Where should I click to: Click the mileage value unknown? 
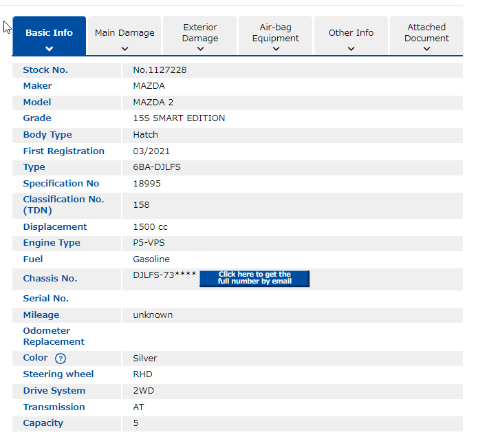(x=153, y=315)
